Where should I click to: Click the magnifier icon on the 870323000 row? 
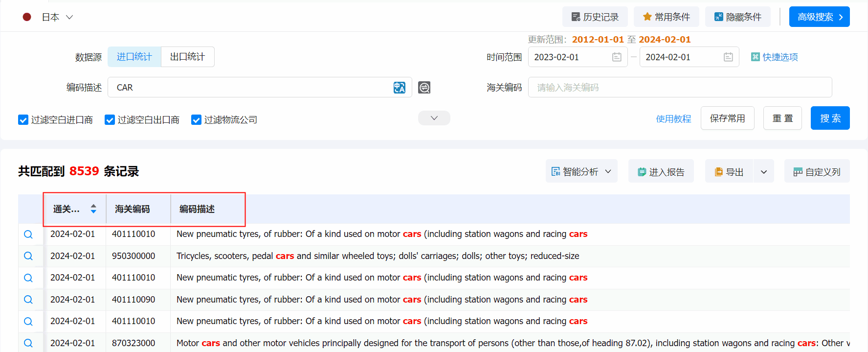coord(28,343)
